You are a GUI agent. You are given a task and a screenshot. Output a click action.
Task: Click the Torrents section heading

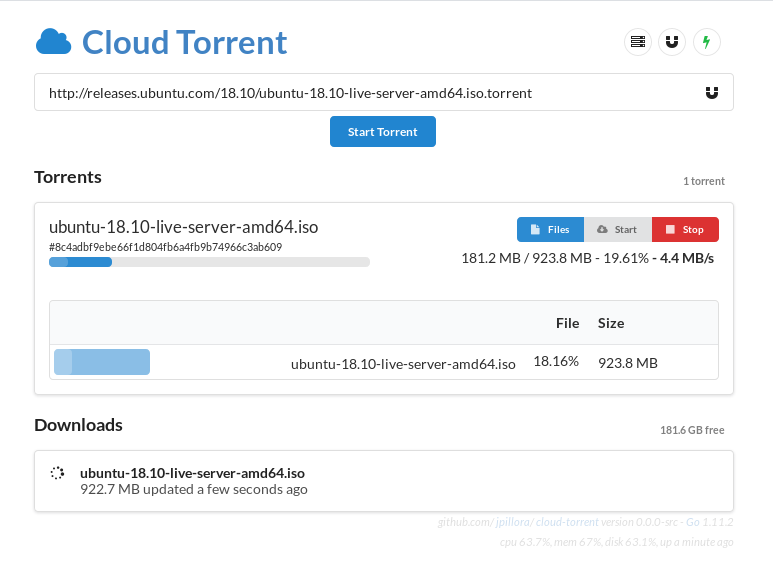68,177
